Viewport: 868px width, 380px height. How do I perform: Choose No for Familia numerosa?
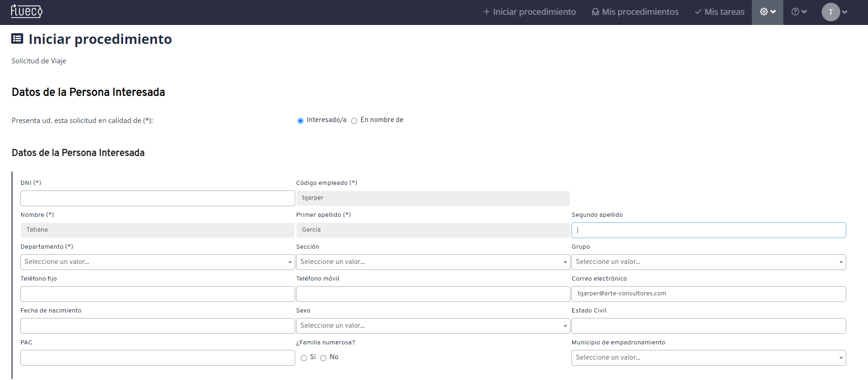point(323,358)
